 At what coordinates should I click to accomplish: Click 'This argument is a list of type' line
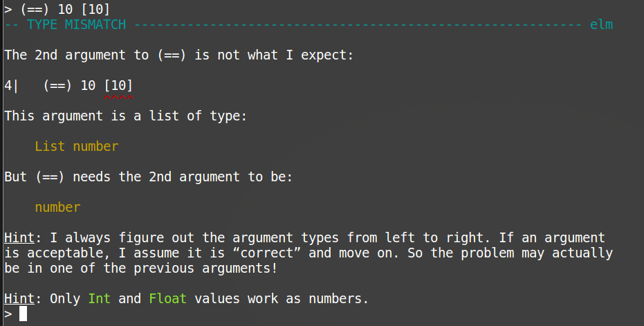[x=126, y=116]
